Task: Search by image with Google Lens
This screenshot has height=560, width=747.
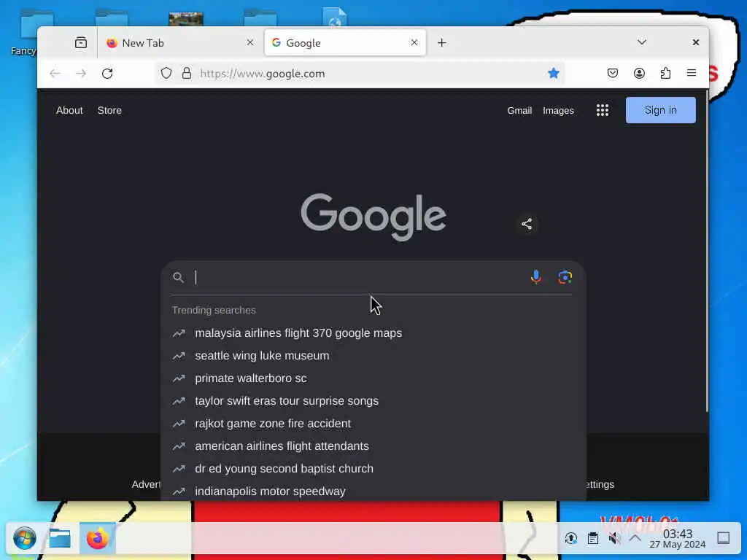Action: (565, 277)
